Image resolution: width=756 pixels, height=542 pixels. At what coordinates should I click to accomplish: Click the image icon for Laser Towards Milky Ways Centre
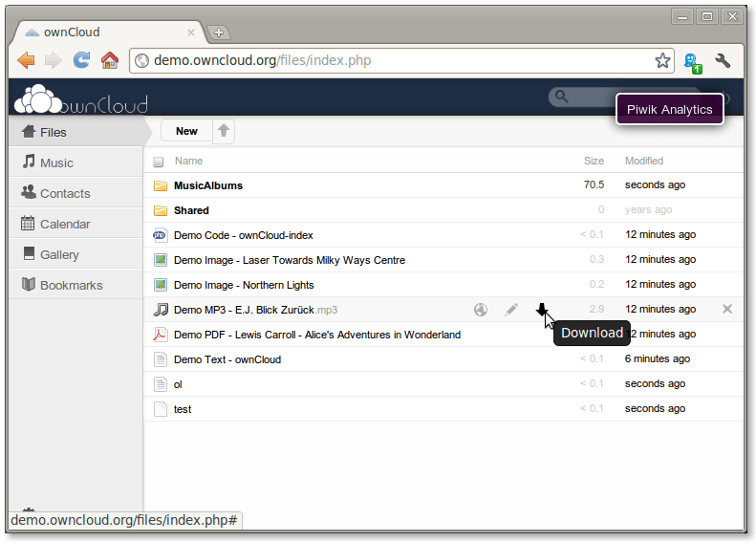[x=161, y=260]
